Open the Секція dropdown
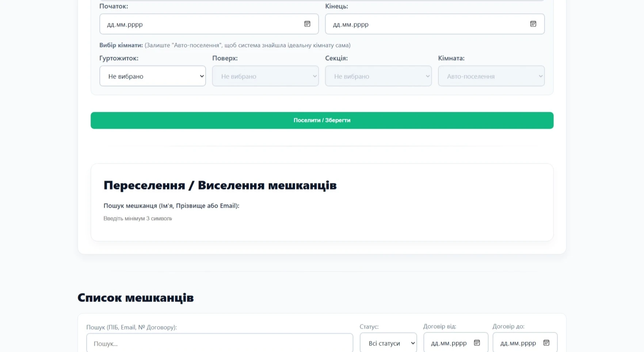The width and height of the screenshot is (644, 352). click(x=378, y=76)
